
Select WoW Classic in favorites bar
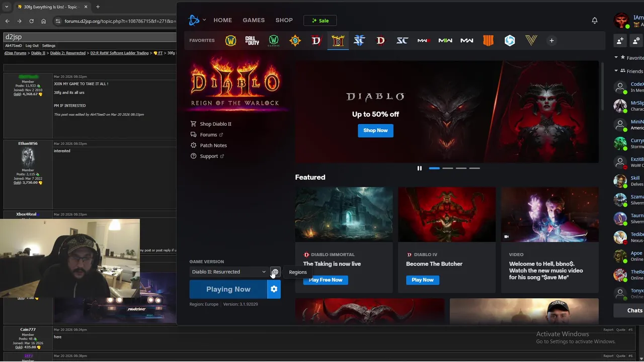pyautogui.click(x=274, y=41)
